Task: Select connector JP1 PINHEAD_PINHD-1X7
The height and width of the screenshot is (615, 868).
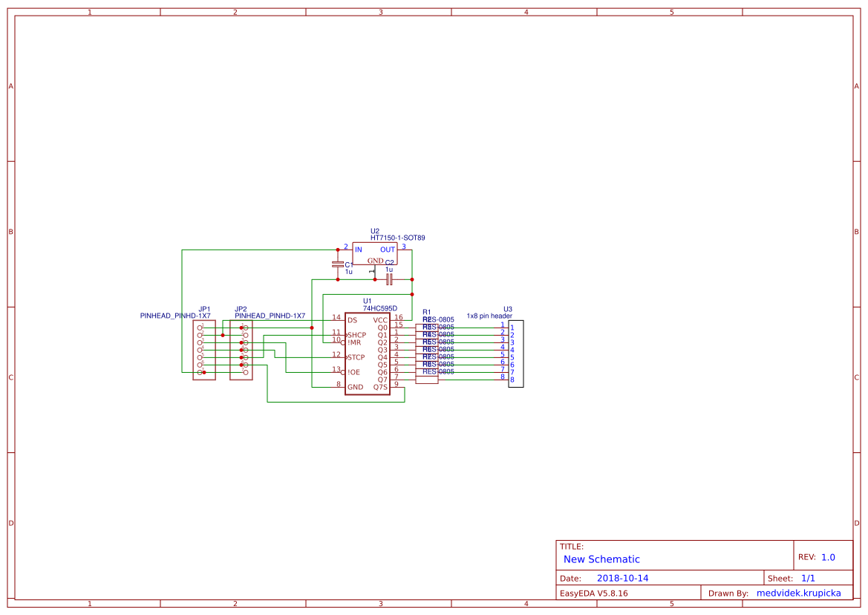Action: (x=204, y=349)
